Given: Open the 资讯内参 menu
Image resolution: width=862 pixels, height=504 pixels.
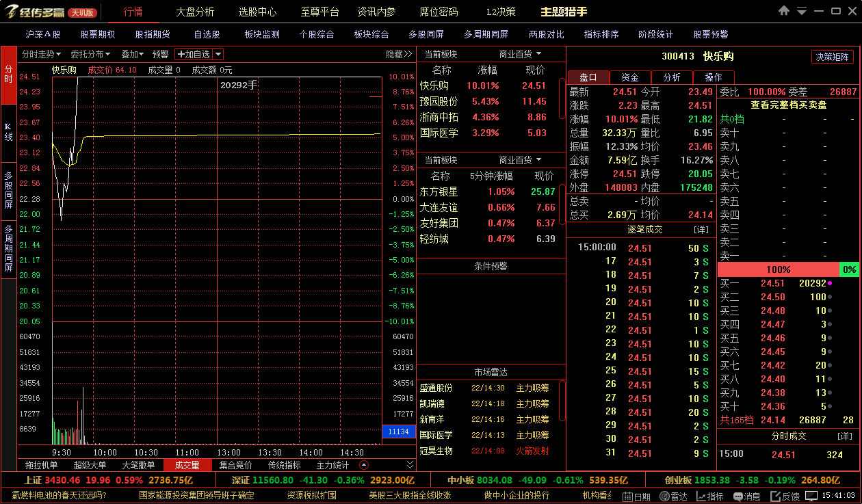Looking at the screenshot, I should point(376,12).
